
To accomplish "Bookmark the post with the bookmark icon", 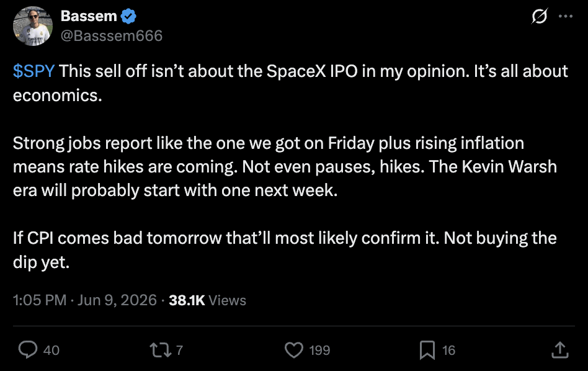I will pos(427,350).
